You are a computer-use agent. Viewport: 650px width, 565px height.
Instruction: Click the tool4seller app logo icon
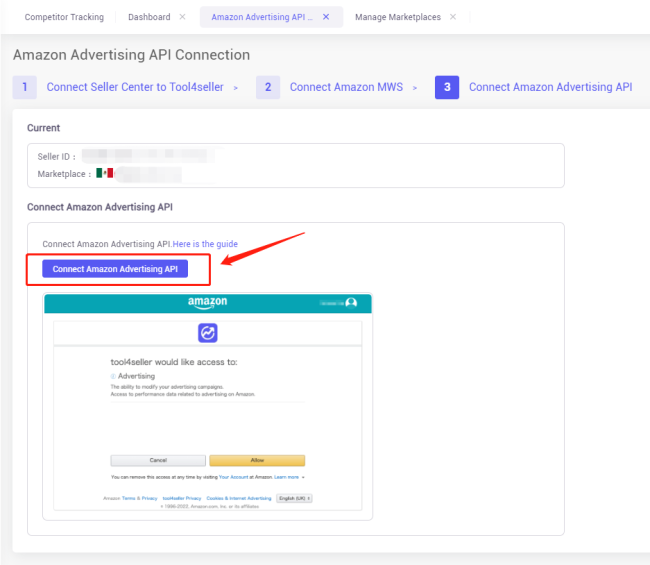point(208,333)
